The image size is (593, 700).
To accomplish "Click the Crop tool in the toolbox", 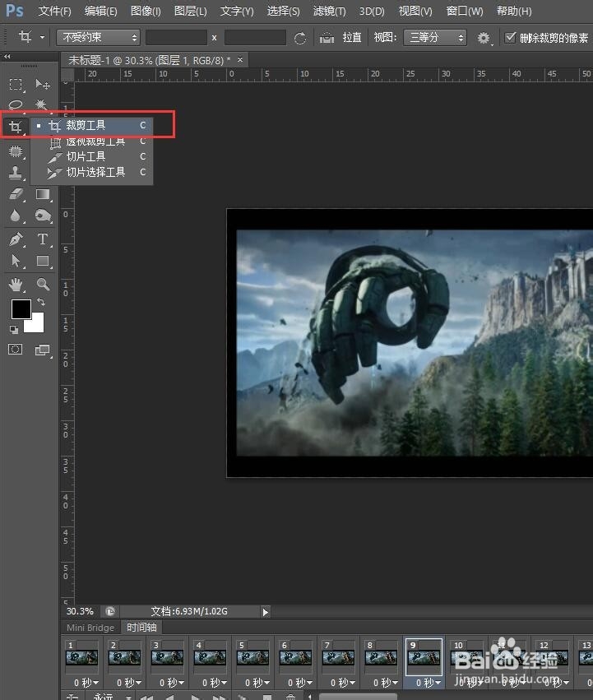I will (x=15, y=127).
